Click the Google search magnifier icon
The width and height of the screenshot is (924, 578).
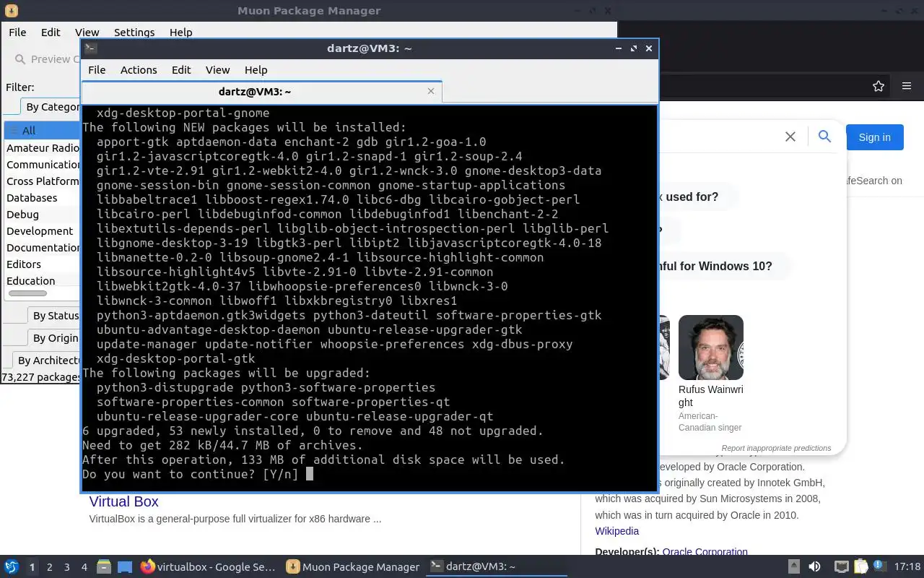[x=824, y=136]
